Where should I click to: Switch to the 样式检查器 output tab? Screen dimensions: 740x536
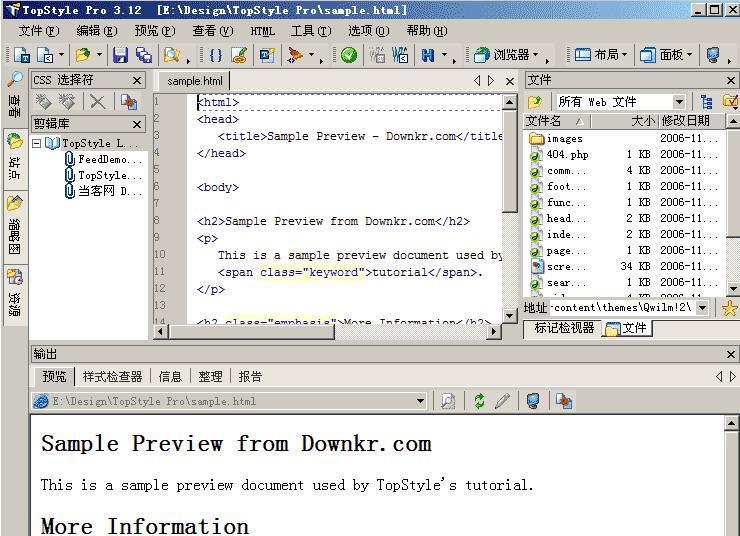click(x=112, y=377)
